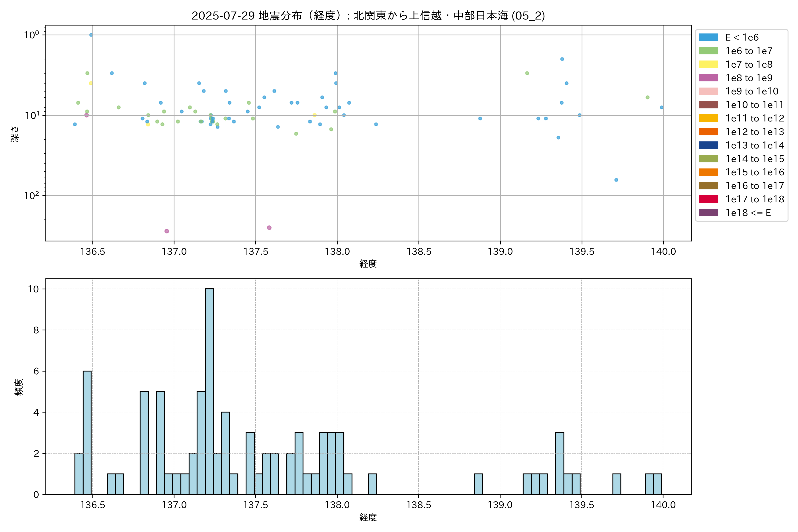Click the chart title text at top

coord(368,16)
